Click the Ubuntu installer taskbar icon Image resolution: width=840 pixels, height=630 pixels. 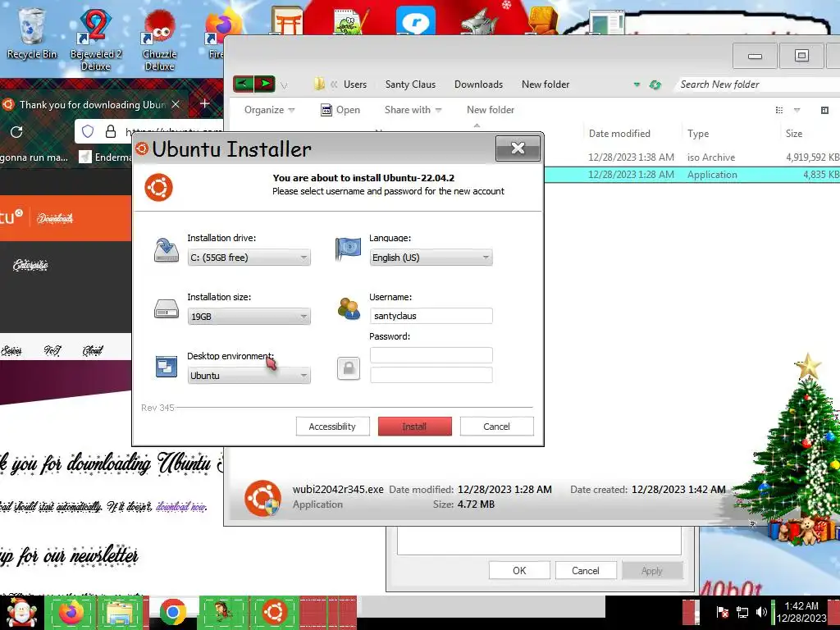click(274, 612)
